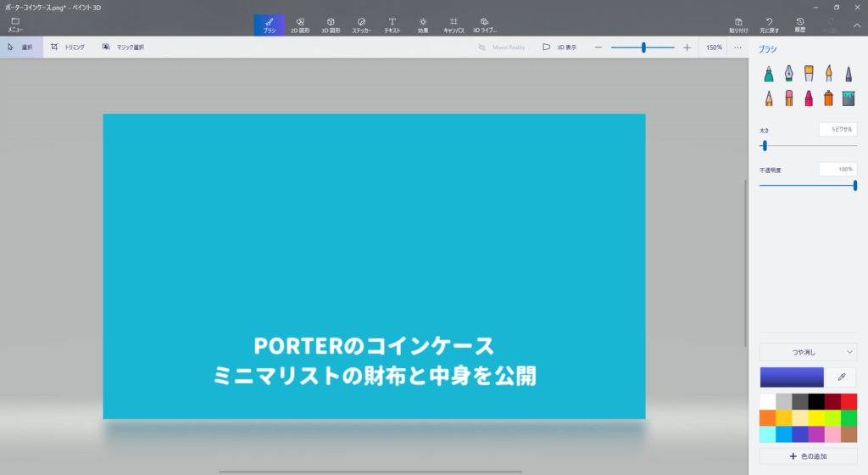Choose the dark red swatch
Image resolution: width=868 pixels, height=475 pixels.
832,401
